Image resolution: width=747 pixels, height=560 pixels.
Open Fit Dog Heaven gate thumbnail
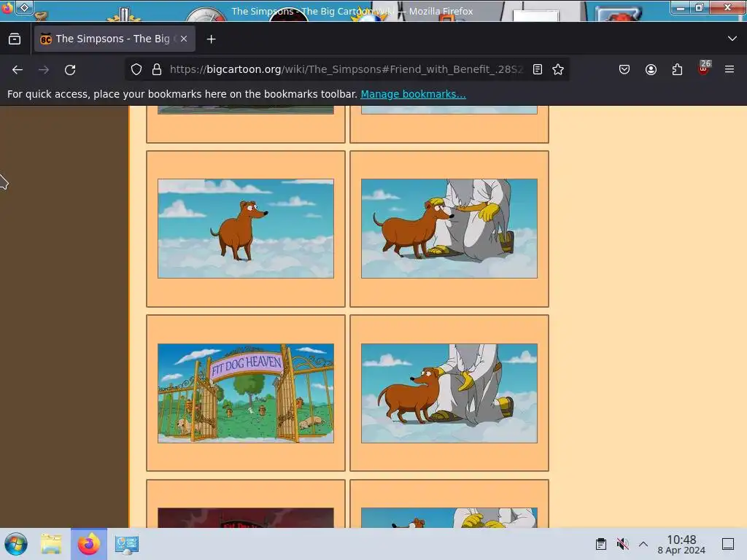(246, 393)
